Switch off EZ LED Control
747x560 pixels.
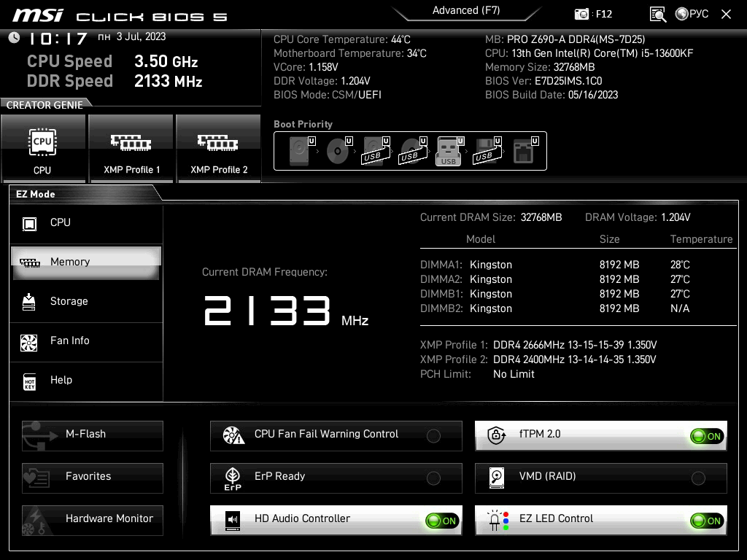[601, 520]
